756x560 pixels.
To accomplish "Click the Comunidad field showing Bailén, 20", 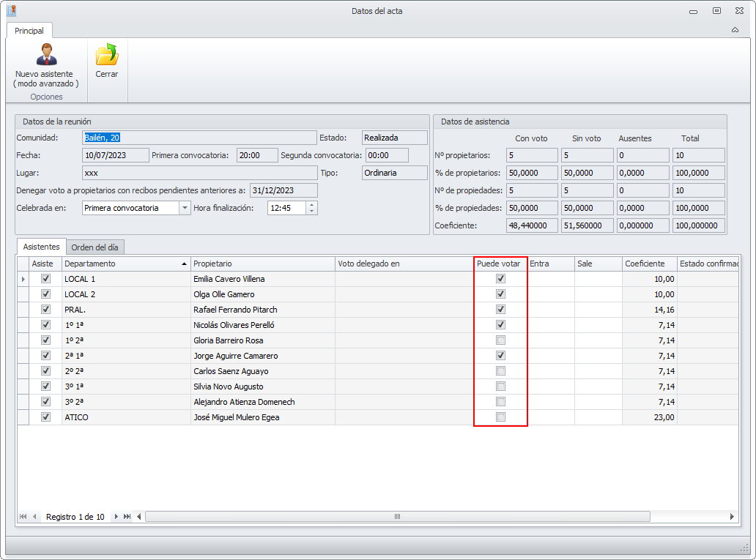I will (198, 138).
